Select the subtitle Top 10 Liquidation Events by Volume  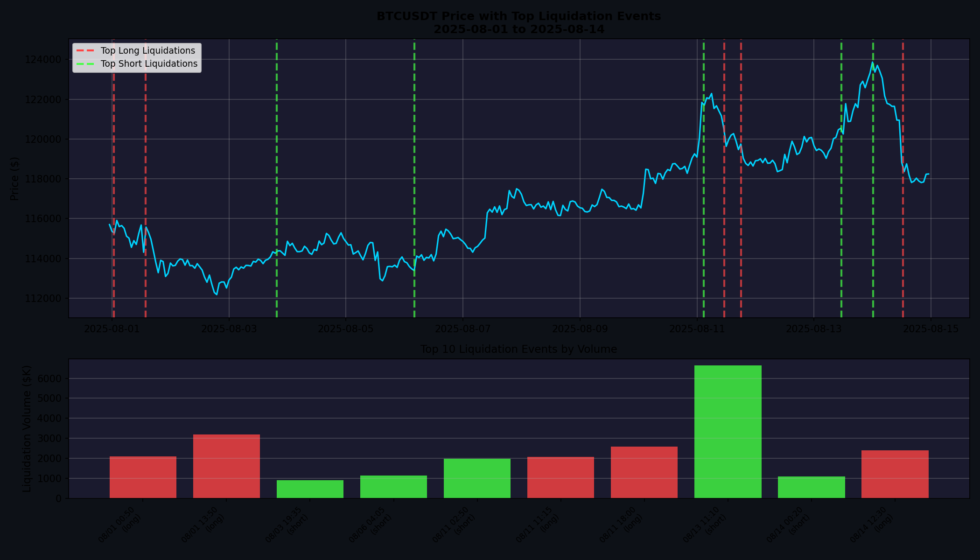point(518,349)
